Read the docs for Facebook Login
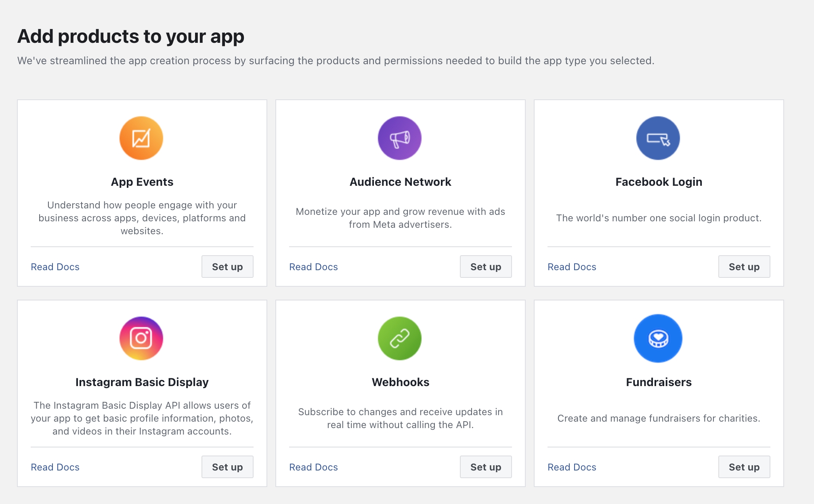 (572, 267)
